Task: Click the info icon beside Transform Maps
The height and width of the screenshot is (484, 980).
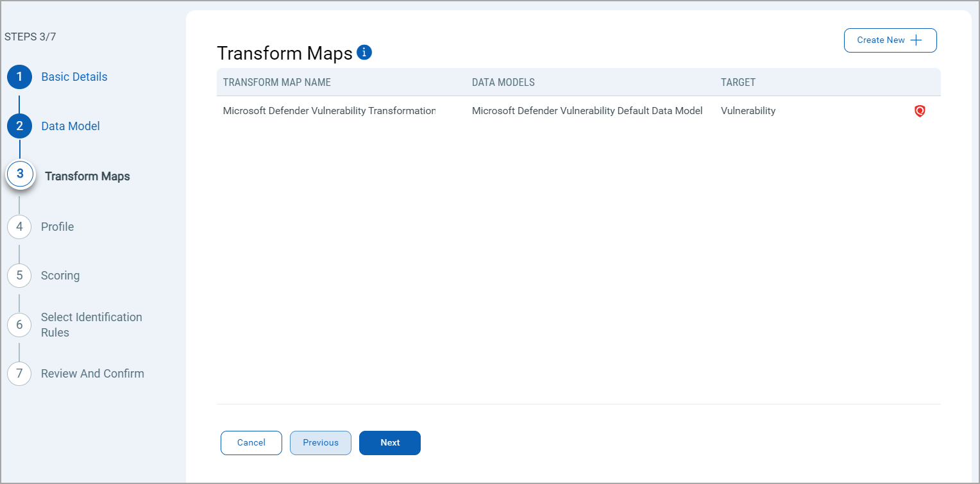Action: [x=364, y=53]
